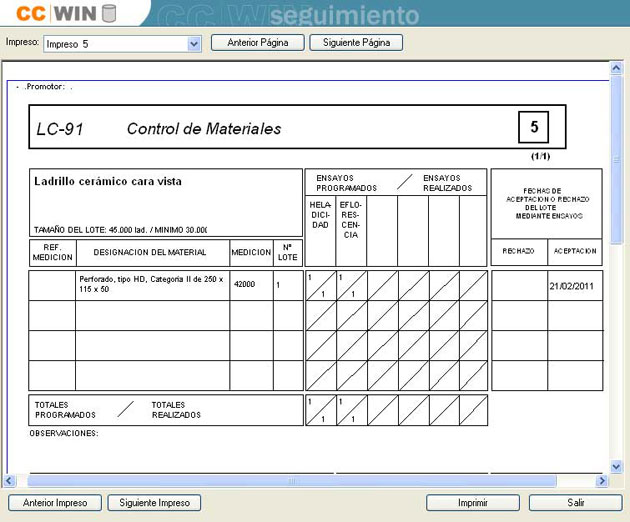The width and height of the screenshot is (630, 522).
Task: Click the 'TOTALES REALIZADOS' label
Action: [x=176, y=410]
